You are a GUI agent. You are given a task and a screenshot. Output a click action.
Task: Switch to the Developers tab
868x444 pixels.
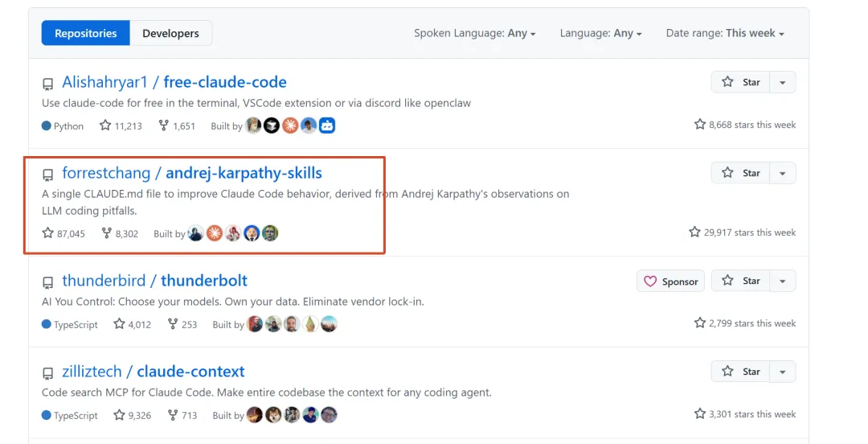[170, 33]
